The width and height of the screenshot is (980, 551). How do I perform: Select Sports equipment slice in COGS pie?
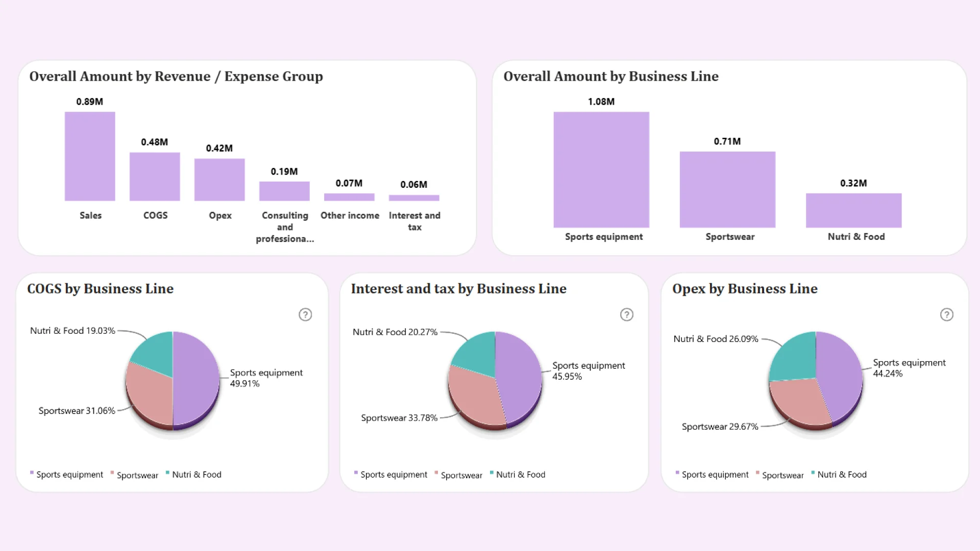pos(197,378)
